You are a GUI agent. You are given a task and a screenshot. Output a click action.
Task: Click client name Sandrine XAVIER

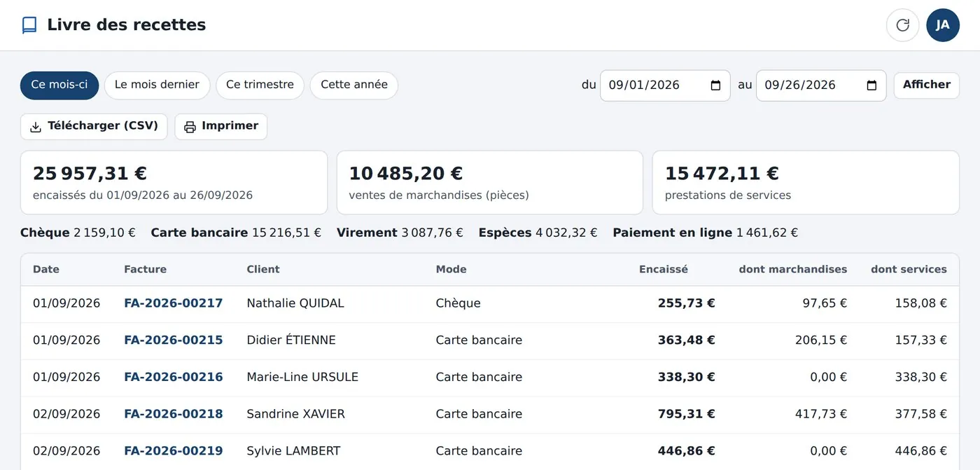click(x=295, y=414)
